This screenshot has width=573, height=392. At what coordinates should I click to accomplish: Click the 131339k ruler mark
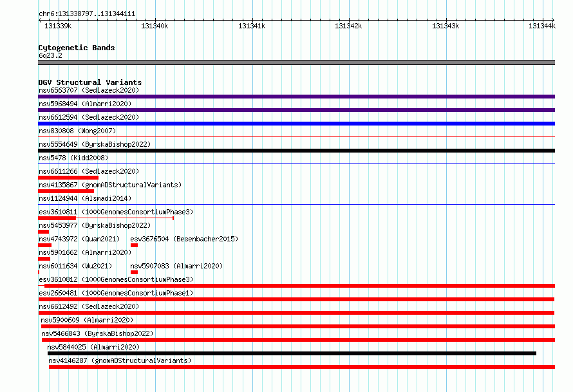pos(58,26)
